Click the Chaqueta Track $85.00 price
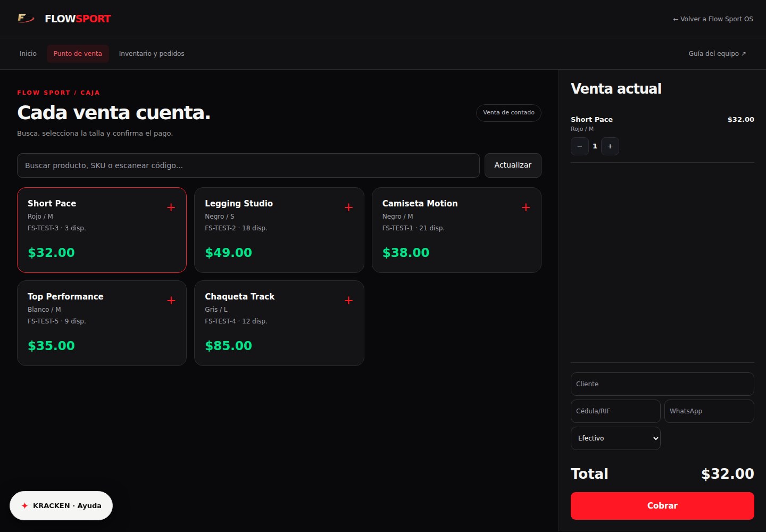Viewport: 766px width, 532px height. pos(228,346)
